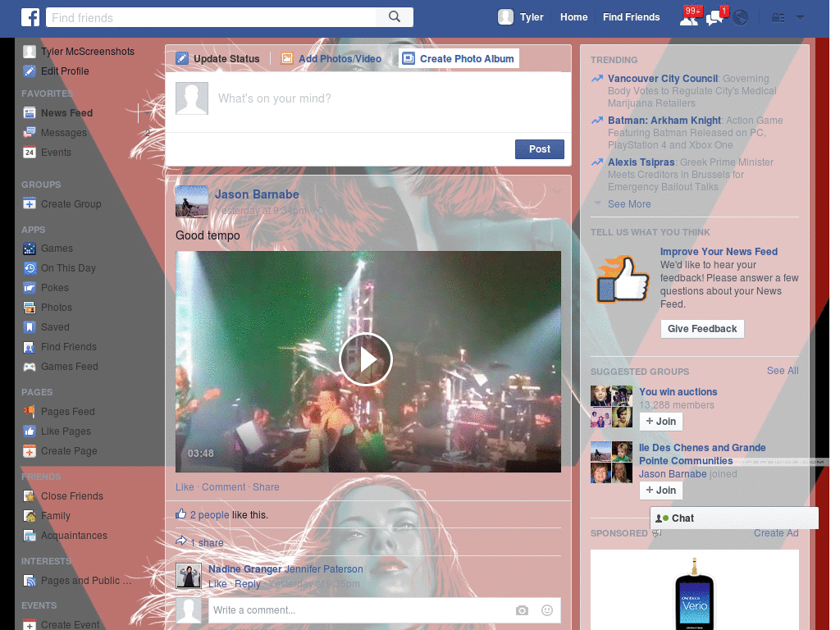Screen dimensions: 840x630
Task: Switch to the Update Status tab
Action: click(217, 58)
